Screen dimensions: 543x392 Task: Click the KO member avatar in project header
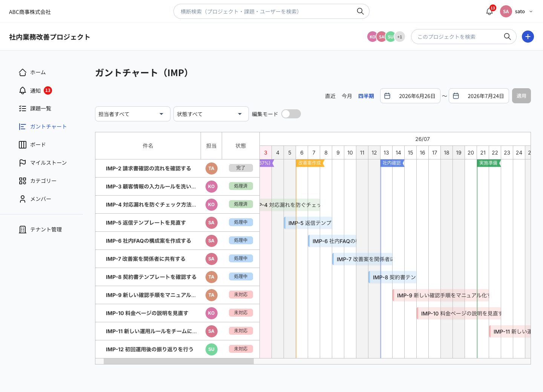(x=372, y=37)
